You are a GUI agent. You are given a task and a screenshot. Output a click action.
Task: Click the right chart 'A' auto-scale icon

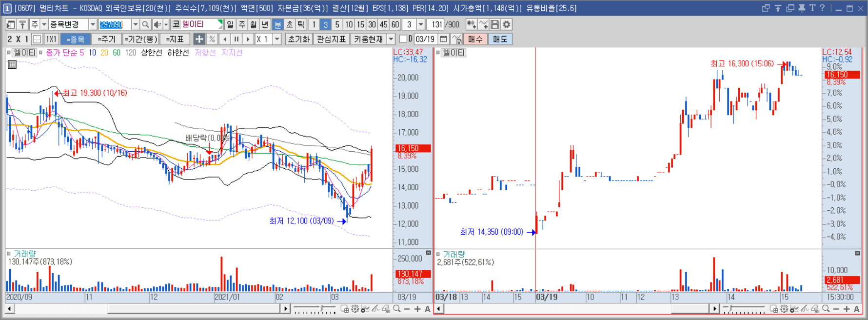[857, 309]
